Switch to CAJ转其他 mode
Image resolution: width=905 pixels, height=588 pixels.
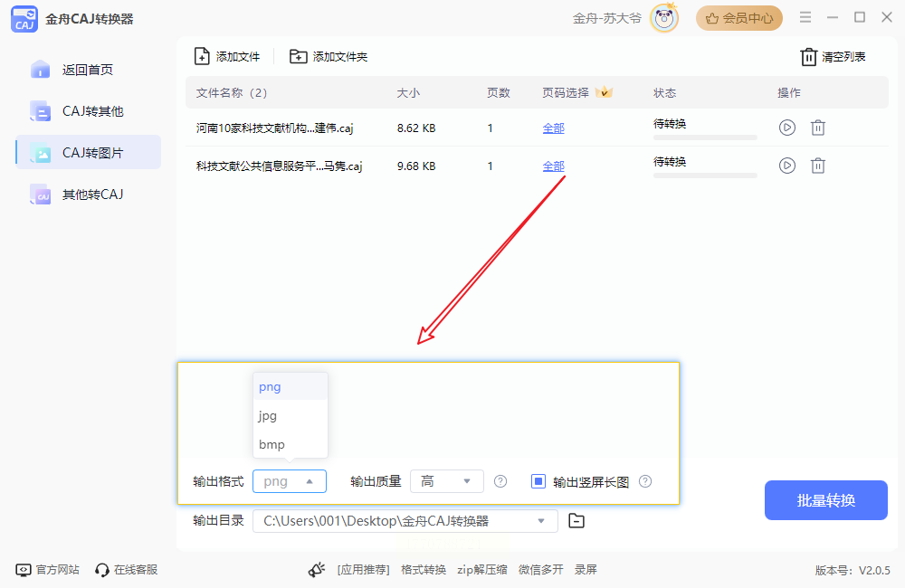(x=88, y=111)
